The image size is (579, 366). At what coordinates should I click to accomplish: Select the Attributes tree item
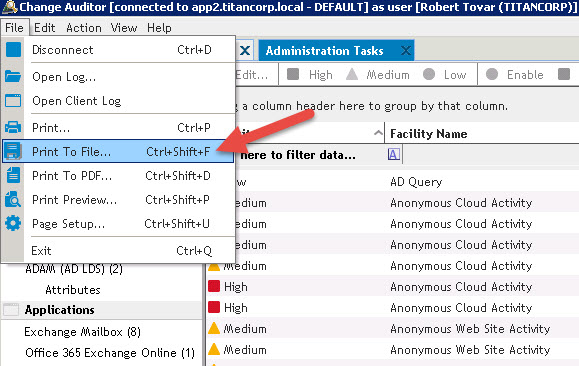coord(73,290)
